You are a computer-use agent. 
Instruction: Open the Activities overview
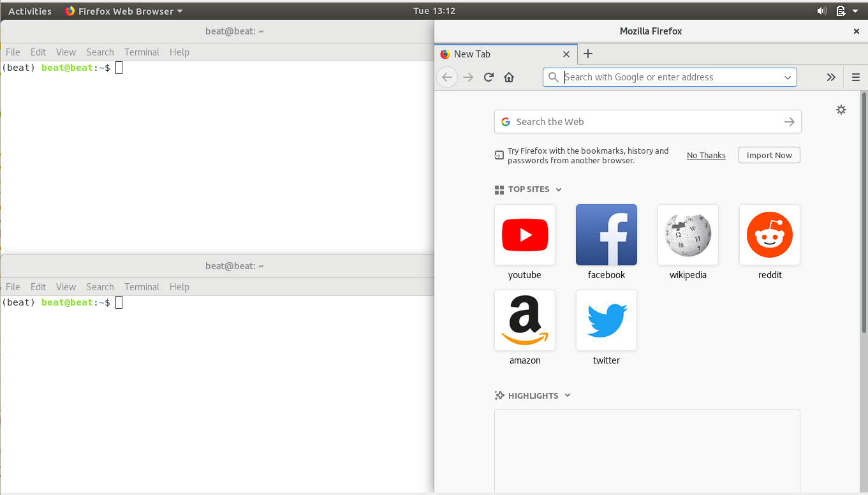pyautogui.click(x=30, y=11)
